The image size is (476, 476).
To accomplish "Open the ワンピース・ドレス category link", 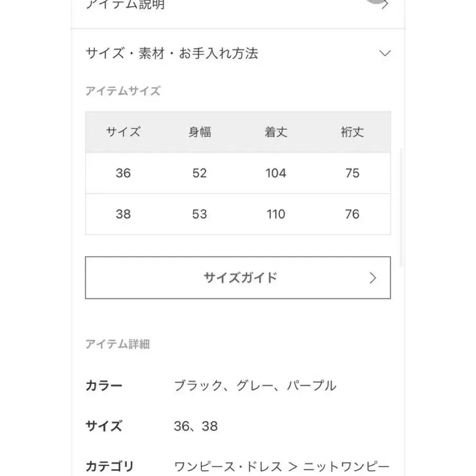I will point(227,466).
